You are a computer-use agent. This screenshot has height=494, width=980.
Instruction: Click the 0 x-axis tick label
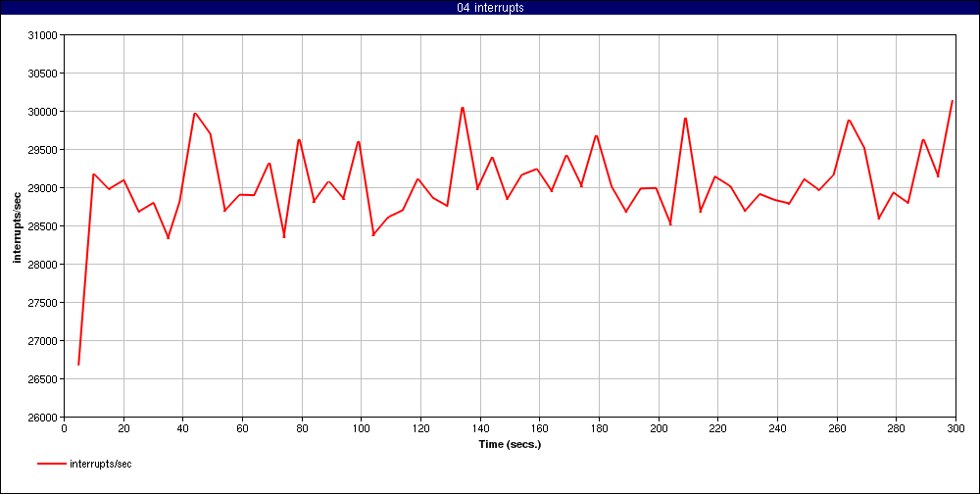(64, 428)
